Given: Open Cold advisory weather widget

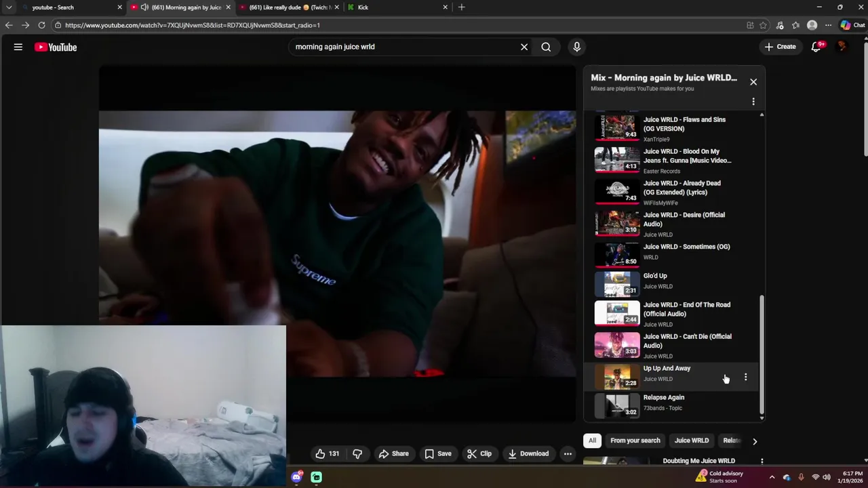Looking at the screenshot, I should coord(719,477).
